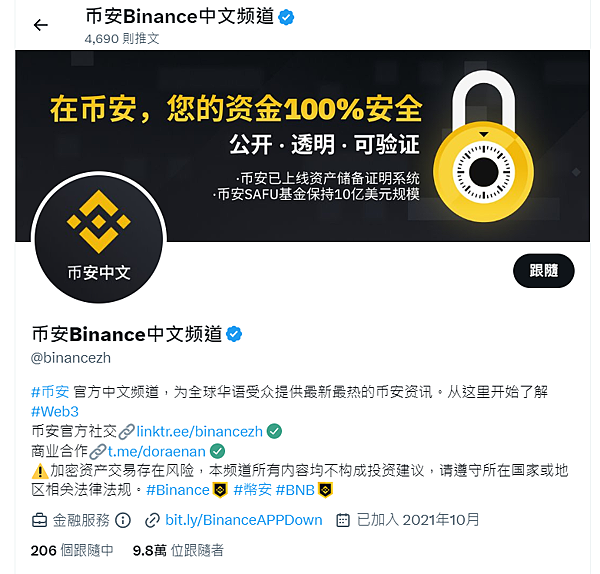View the 206 個跟隨中 following list

click(72, 550)
